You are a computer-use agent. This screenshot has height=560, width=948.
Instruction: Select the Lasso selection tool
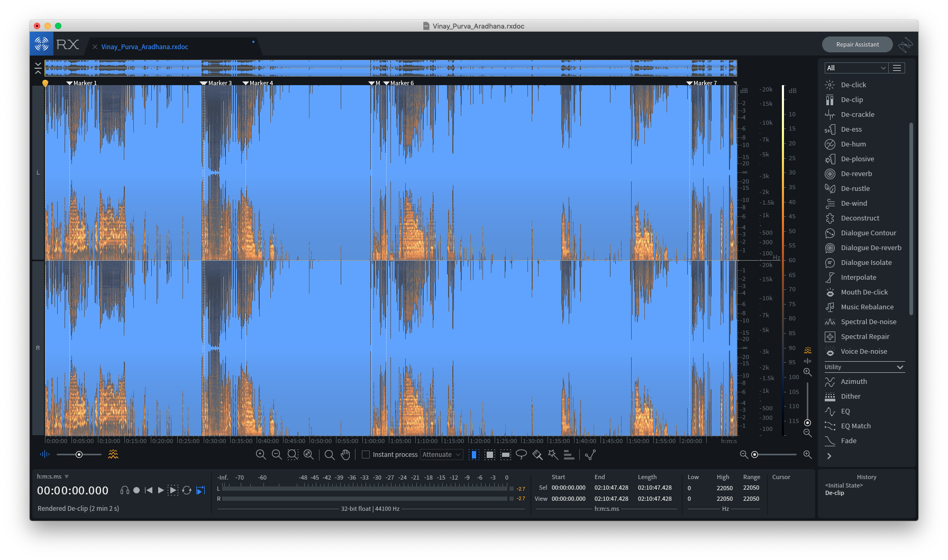(522, 454)
